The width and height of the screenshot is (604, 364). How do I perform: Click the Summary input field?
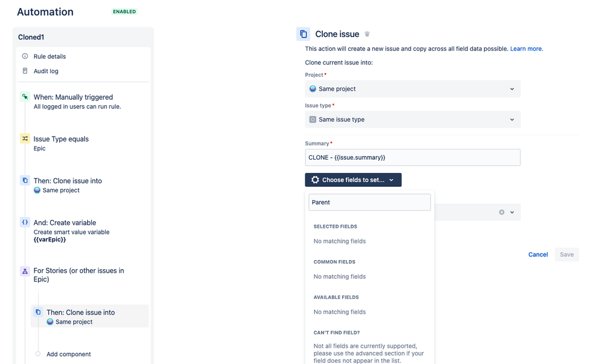412,158
